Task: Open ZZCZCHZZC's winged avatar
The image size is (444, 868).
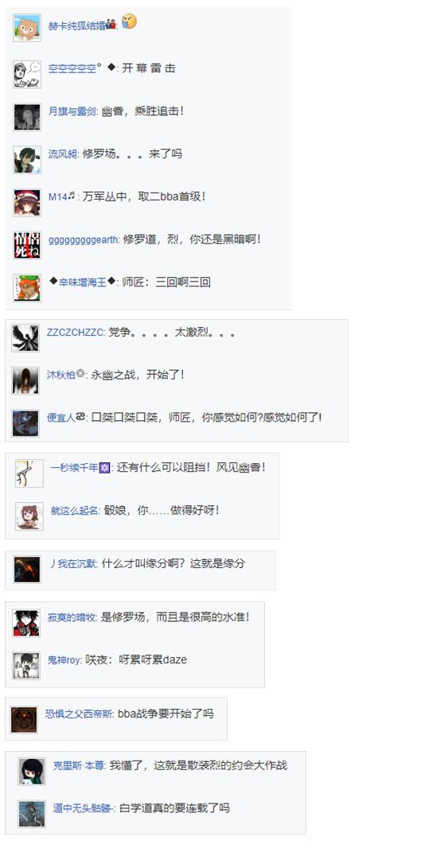Action: tap(25, 338)
